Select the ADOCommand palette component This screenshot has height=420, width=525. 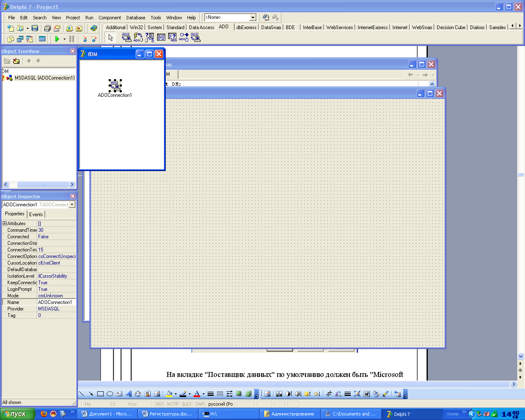(x=138, y=37)
